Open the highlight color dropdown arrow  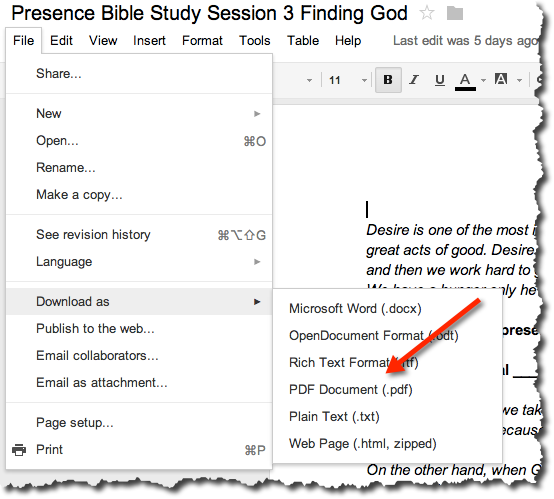(519, 81)
